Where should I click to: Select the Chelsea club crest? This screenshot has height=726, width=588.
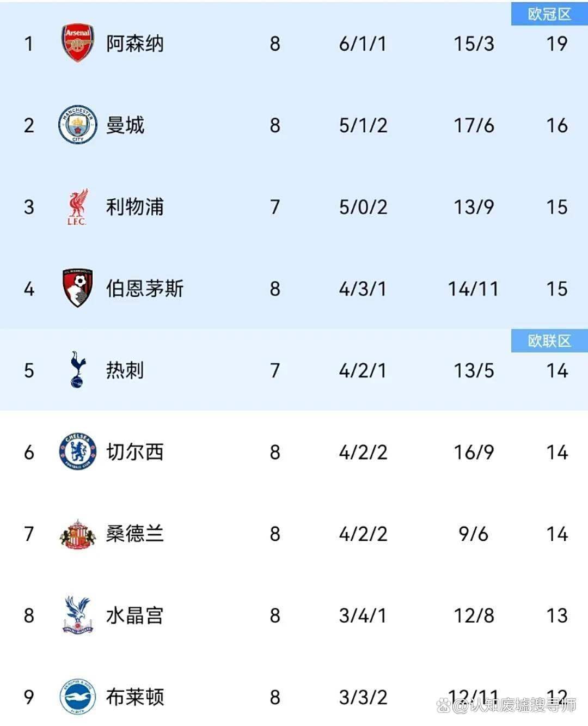pyautogui.click(x=76, y=452)
